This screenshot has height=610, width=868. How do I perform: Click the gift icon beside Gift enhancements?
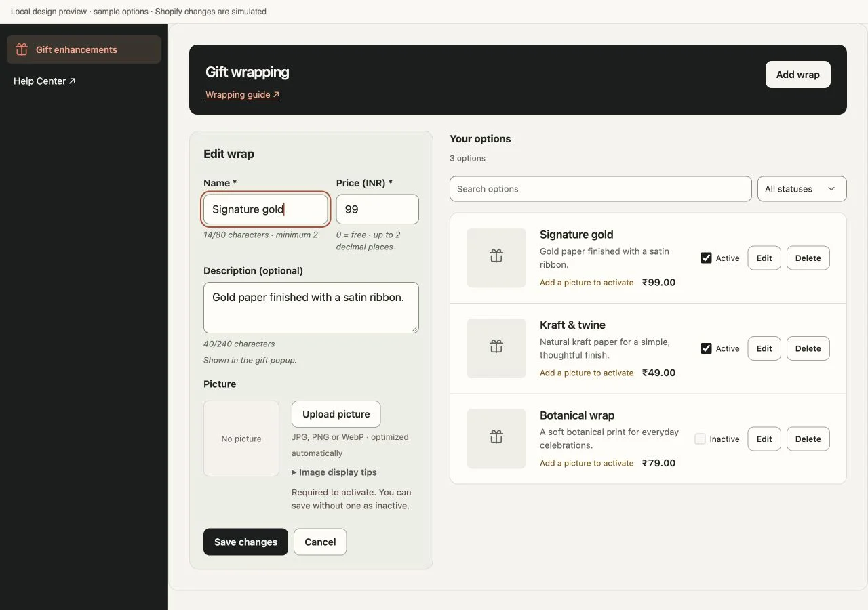(x=22, y=49)
